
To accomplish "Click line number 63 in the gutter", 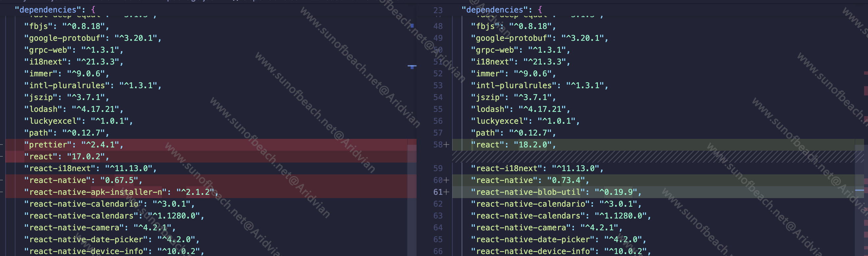I will pyautogui.click(x=438, y=216).
